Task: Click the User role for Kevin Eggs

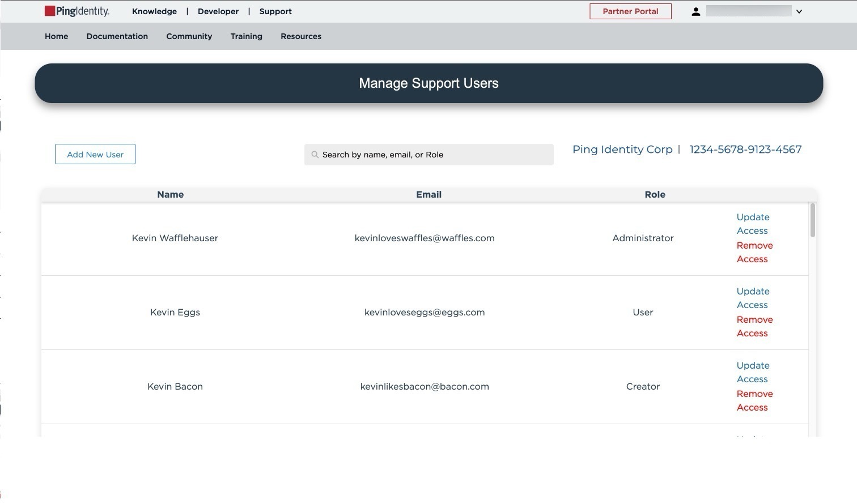Action: [643, 312]
